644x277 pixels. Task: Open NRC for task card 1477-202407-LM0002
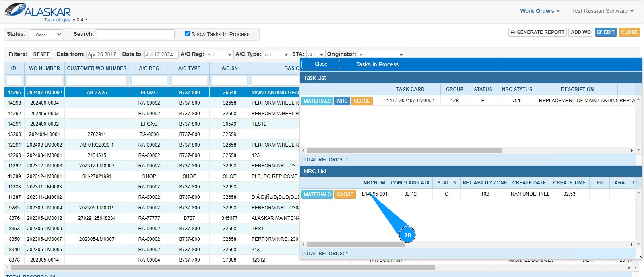pyautogui.click(x=342, y=101)
